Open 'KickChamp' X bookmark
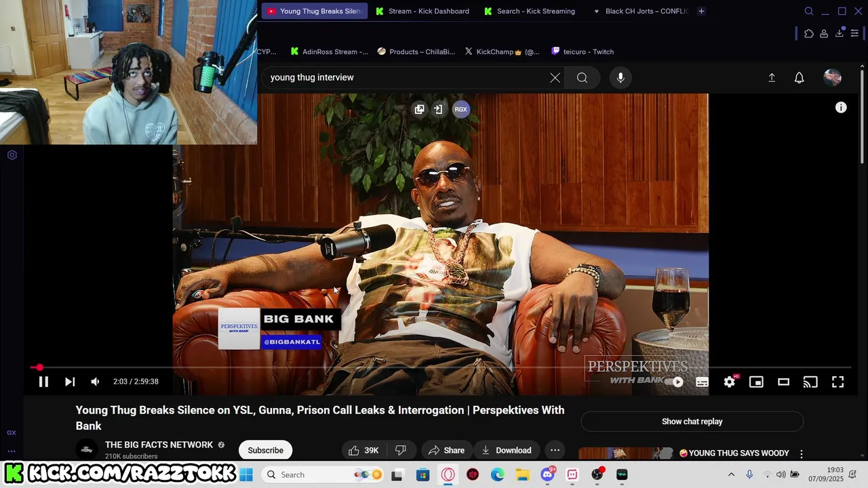This screenshot has width=868, height=488. coord(502,52)
